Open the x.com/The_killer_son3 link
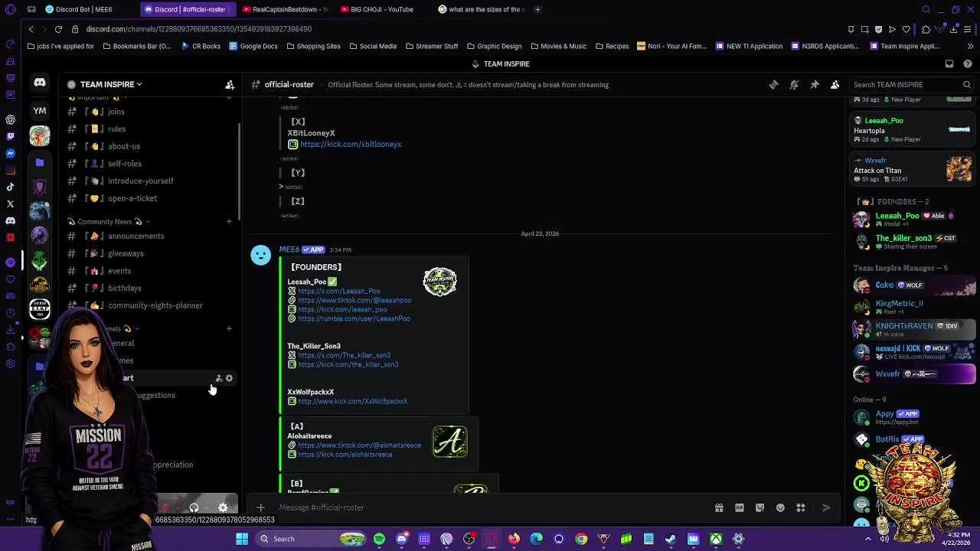 point(344,355)
